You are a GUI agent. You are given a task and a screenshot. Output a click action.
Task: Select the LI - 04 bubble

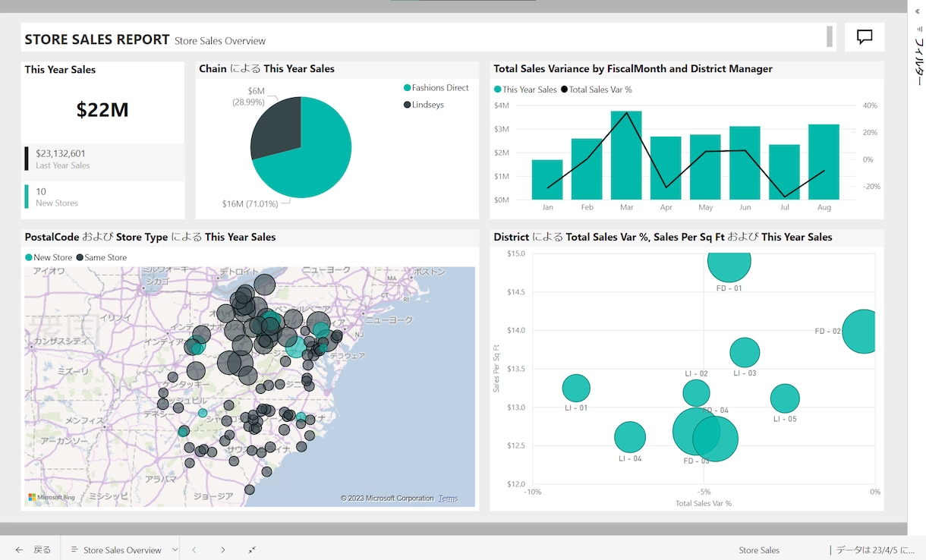tap(630, 437)
